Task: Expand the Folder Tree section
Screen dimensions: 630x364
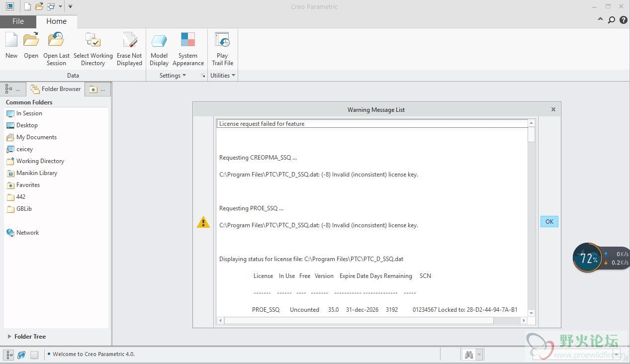Action: [9, 337]
